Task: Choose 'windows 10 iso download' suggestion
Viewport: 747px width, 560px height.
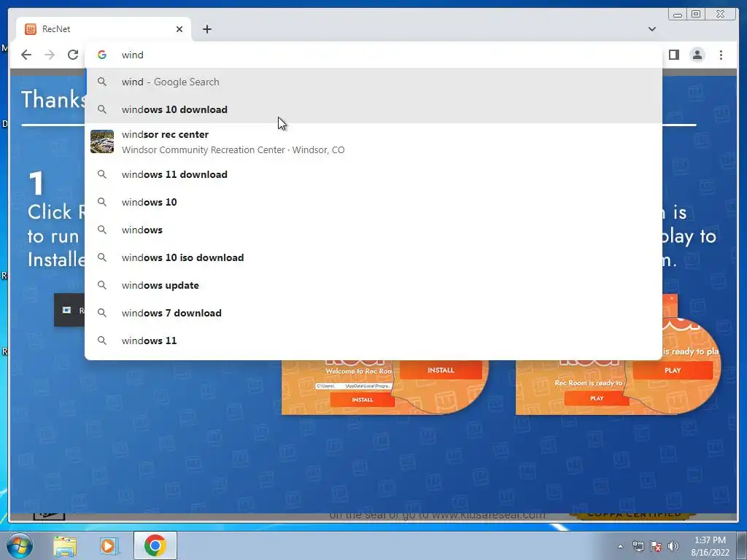Action: [373, 257]
